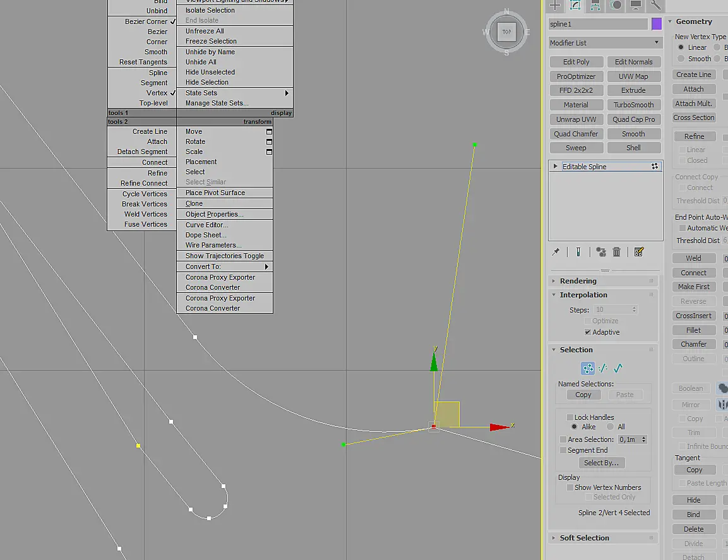Open the Motion panel tab icon
Screen dimensions: 728x560
616,5
